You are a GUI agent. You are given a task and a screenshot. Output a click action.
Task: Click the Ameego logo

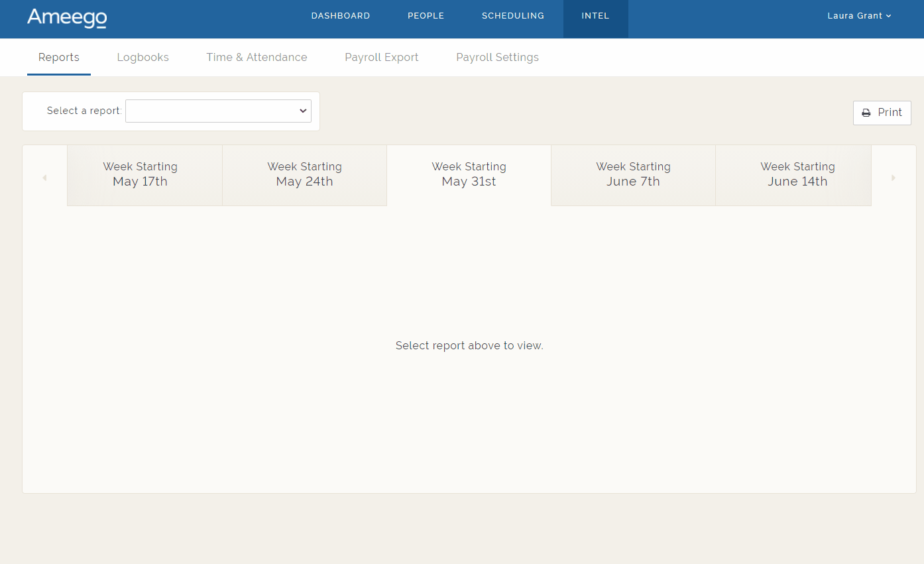[x=67, y=18]
